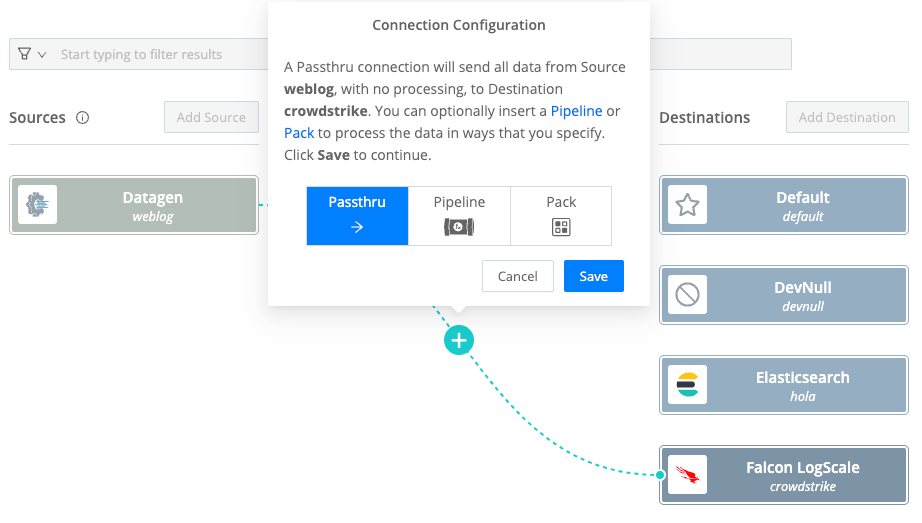Click the Pipeline icon in the dialog

point(459,227)
